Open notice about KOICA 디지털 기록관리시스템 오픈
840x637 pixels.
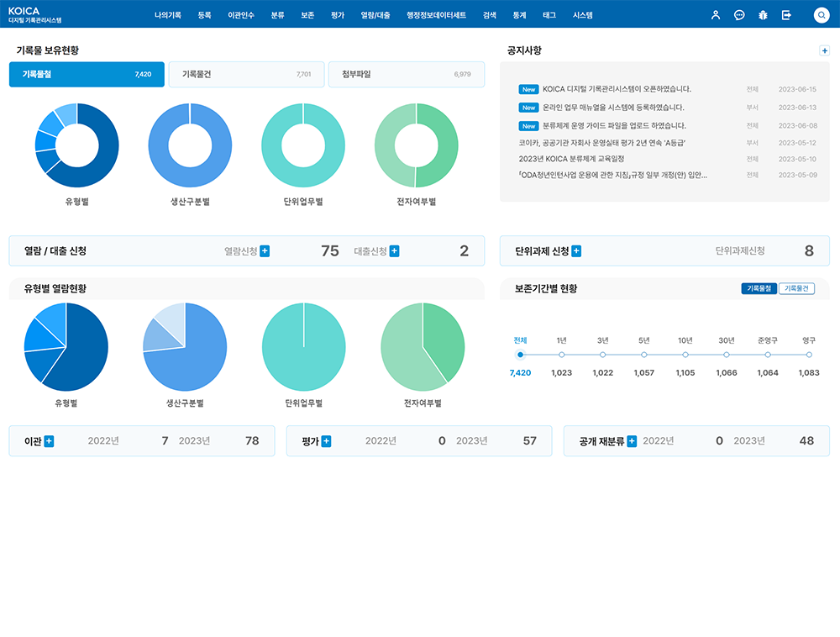(617, 89)
